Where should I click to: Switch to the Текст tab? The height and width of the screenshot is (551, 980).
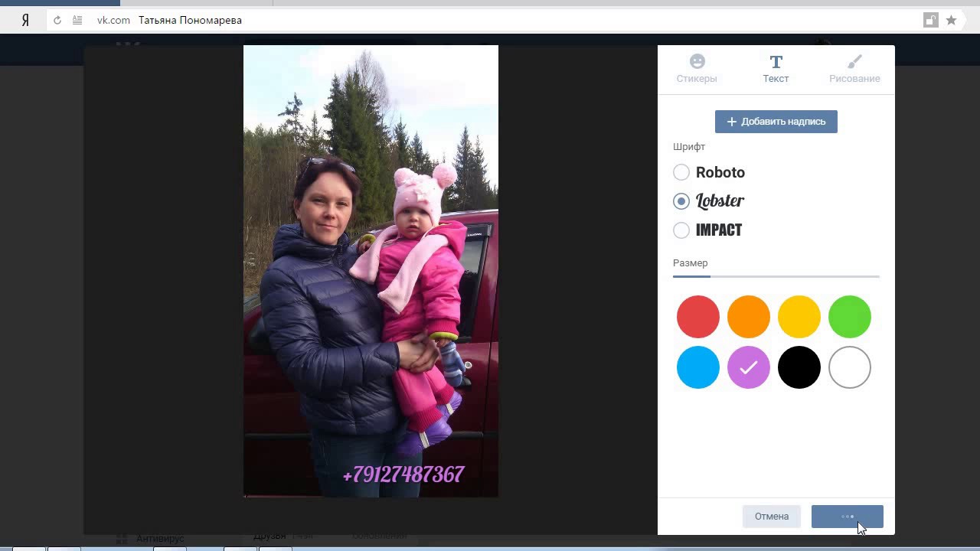[776, 69]
